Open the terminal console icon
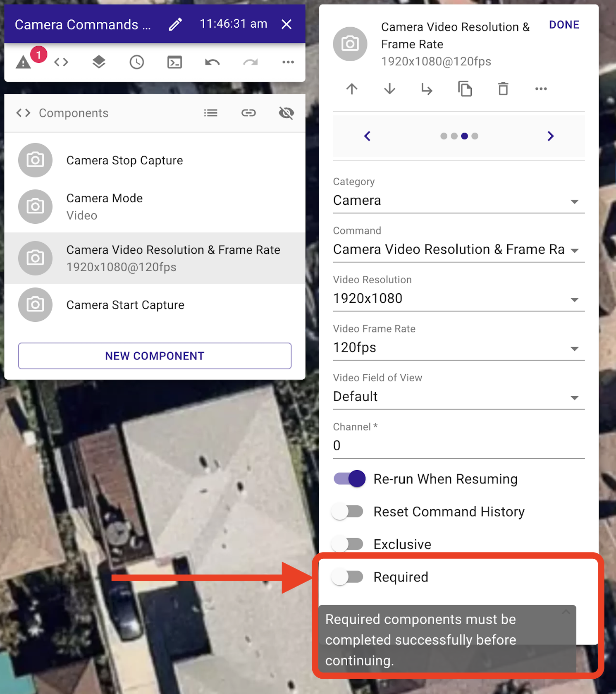The image size is (616, 694). (174, 62)
